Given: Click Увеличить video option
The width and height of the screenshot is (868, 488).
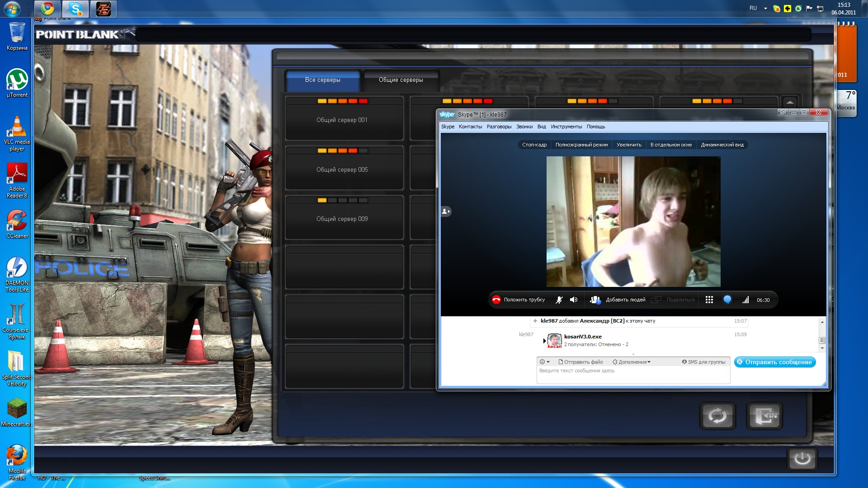Looking at the screenshot, I should tap(629, 145).
